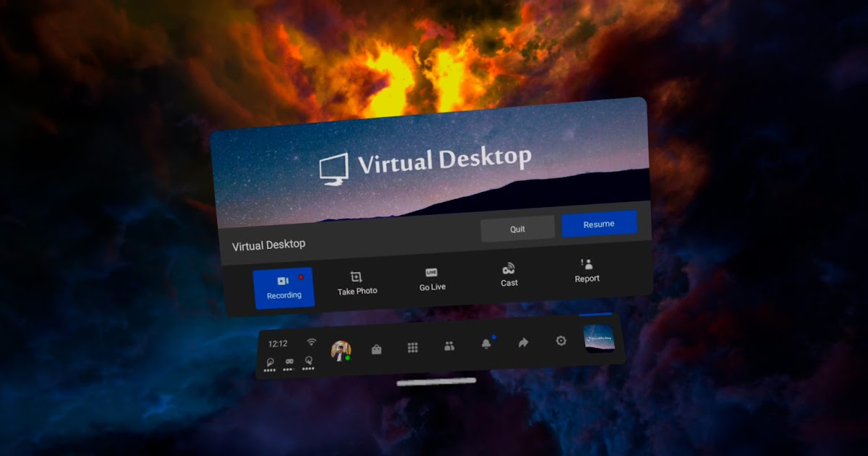Open Notifications bell icon

pyautogui.click(x=487, y=344)
